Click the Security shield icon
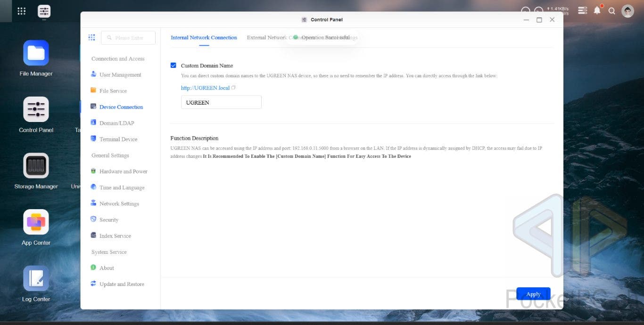 (93, 219)
